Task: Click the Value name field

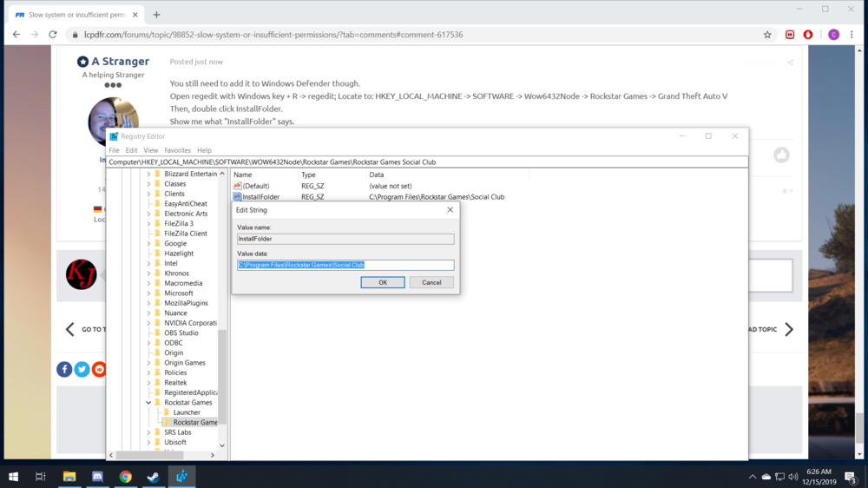Action: pos(345,239)
